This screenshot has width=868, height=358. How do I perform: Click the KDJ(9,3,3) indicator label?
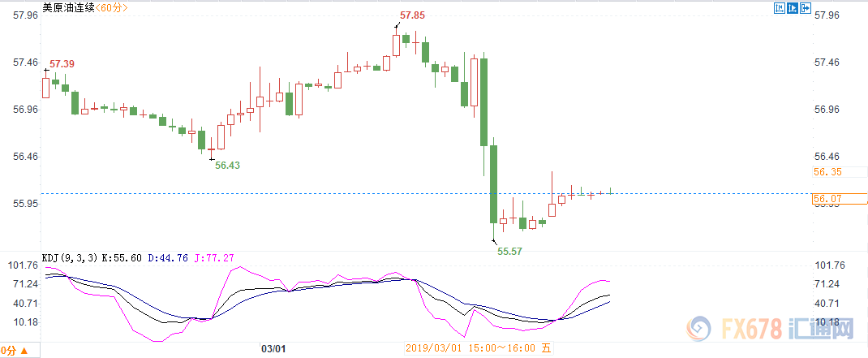(x=70, y=257)
